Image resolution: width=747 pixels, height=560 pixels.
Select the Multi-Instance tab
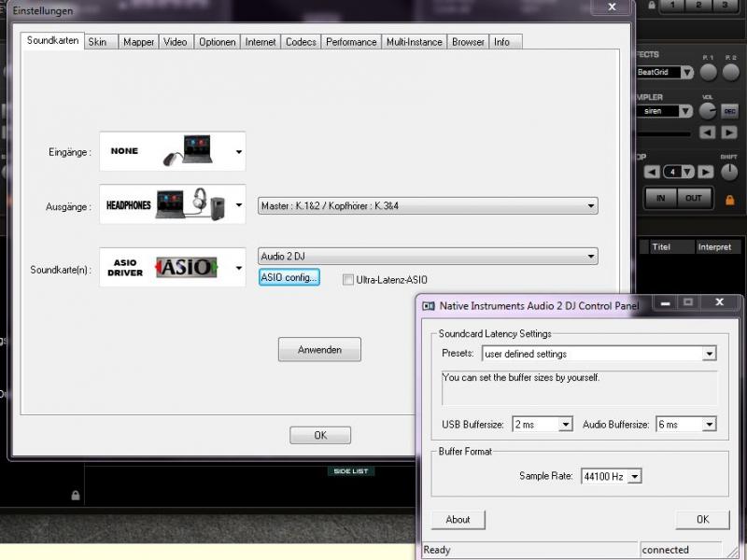point(415,42)
